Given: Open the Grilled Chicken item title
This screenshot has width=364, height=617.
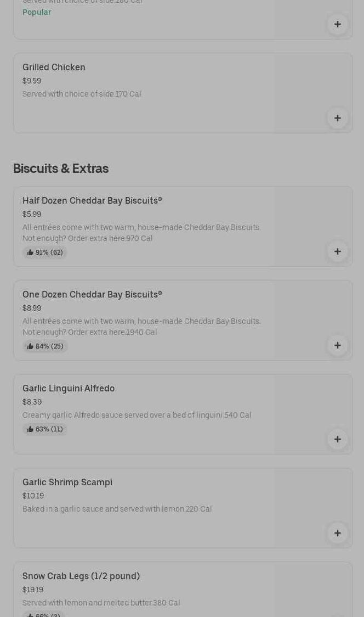Looking at the screenshot, I should coord(54,67).
